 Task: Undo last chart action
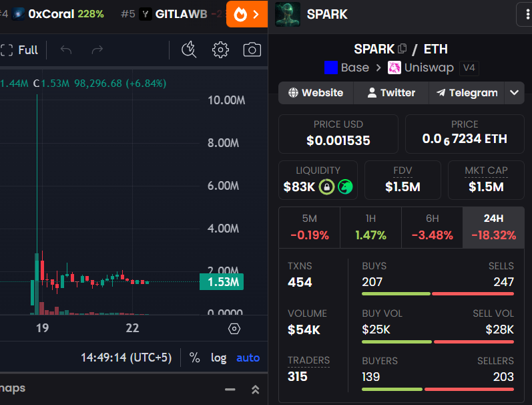point(66,50)
